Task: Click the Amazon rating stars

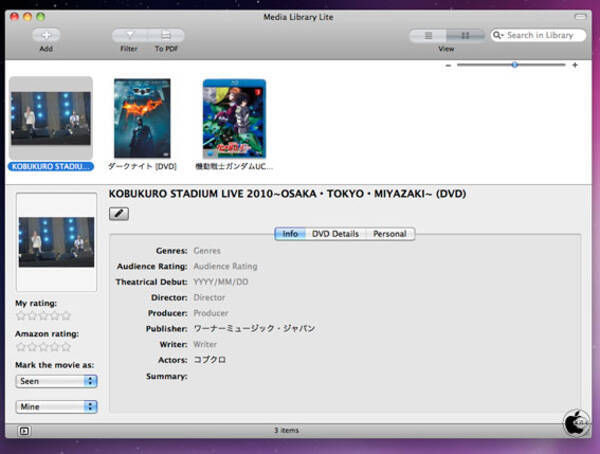Action: [43, 347]
